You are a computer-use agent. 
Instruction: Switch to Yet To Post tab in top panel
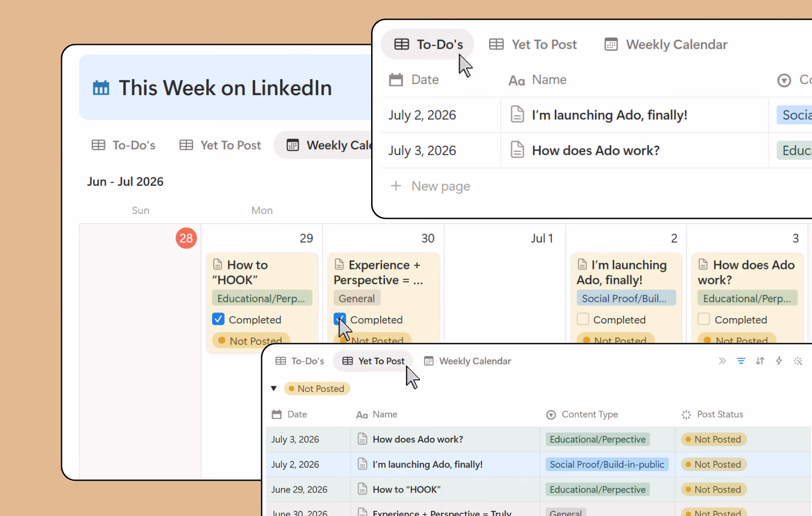pos(533,44)
